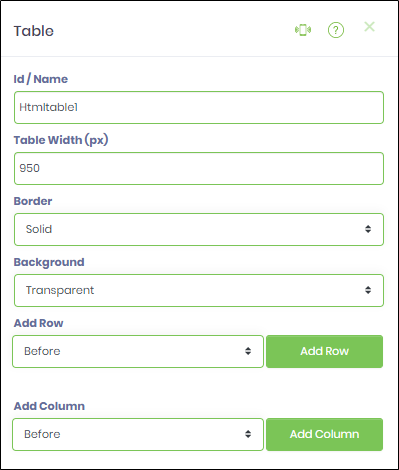Screen dimensions: 399x470
Task: Click the up-down arrows in the Border select
Action: point(368,229)
